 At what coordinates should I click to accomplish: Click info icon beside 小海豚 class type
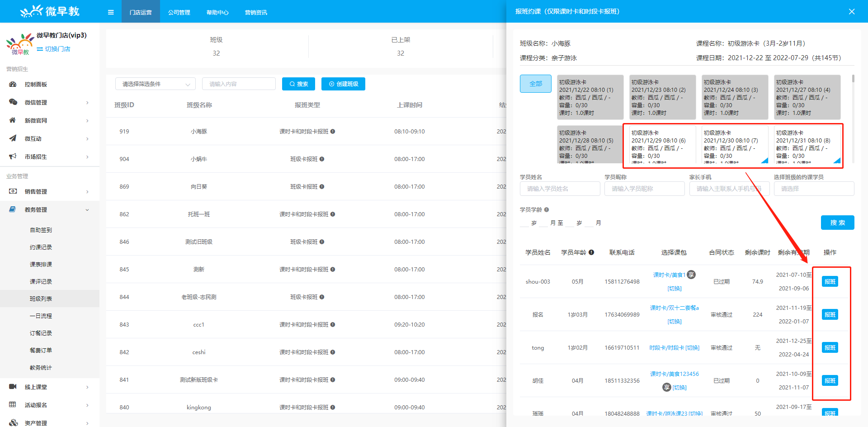tap(333, 132)
